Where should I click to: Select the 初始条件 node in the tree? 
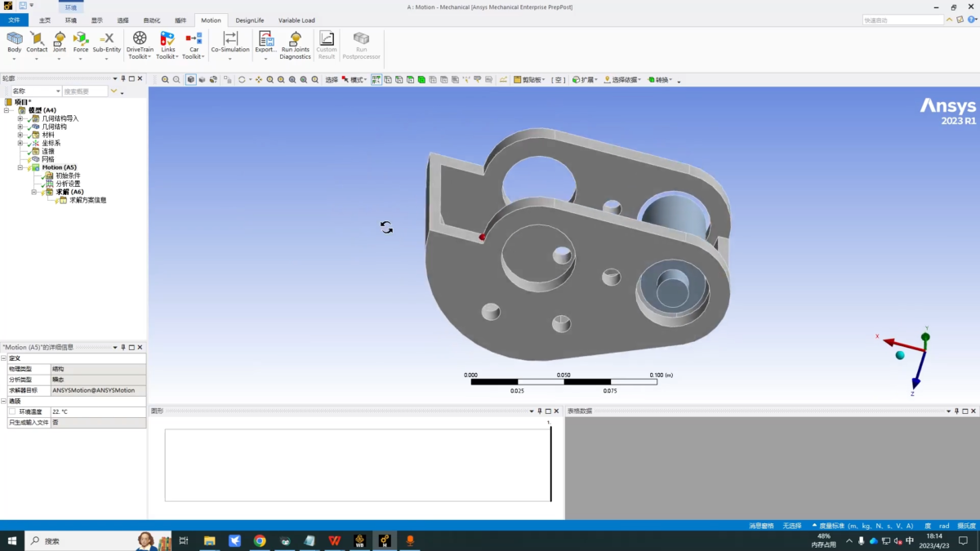(68, 176)
